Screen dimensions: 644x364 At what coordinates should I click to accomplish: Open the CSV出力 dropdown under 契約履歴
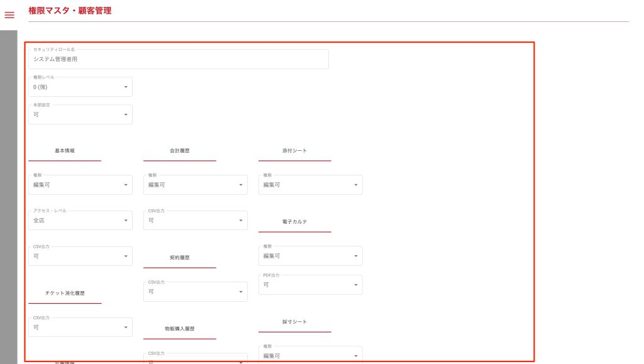(195, 292)
